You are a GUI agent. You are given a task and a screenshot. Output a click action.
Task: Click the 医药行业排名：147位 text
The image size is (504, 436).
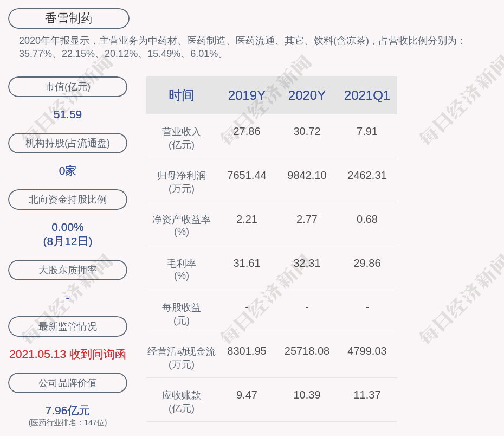(x=68, y=422)
